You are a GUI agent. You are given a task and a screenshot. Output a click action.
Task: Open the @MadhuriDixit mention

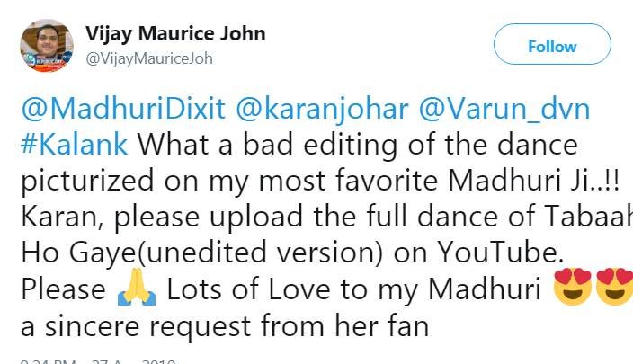tap(115, 110)
